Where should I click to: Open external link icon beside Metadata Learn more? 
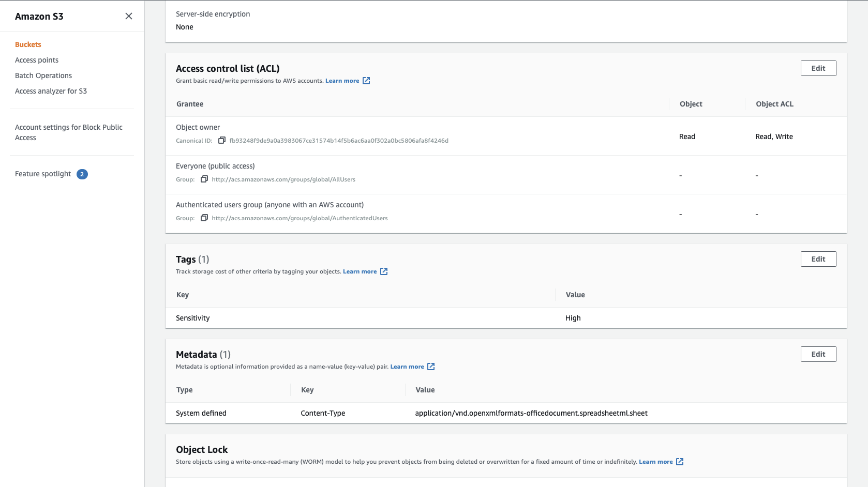point(431,367)
